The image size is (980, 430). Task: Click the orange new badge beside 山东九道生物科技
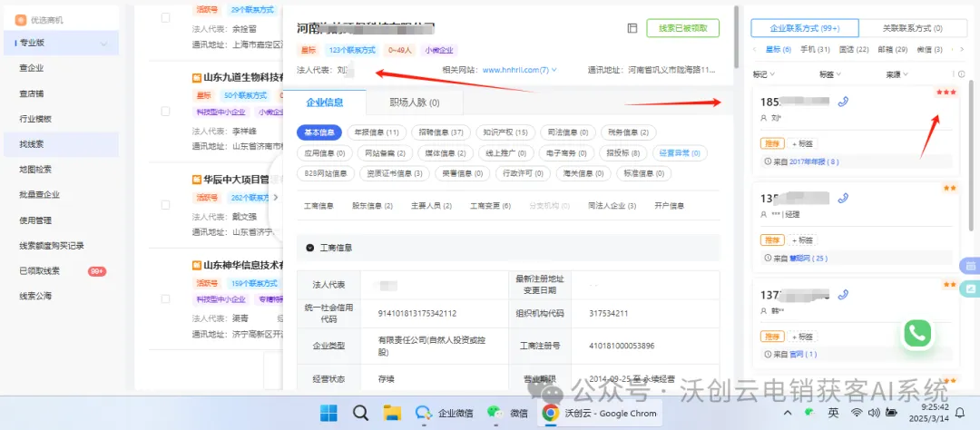[197, 78]
